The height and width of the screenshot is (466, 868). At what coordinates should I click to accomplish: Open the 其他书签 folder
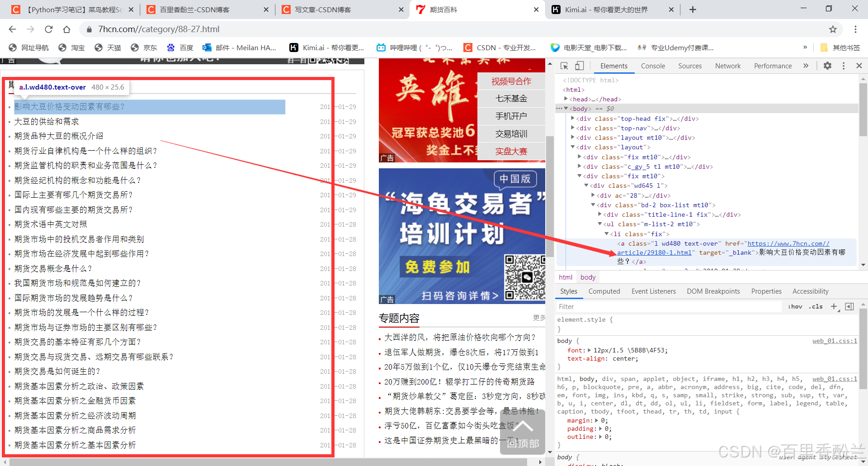pyautogui.click(x=840, y=48)
